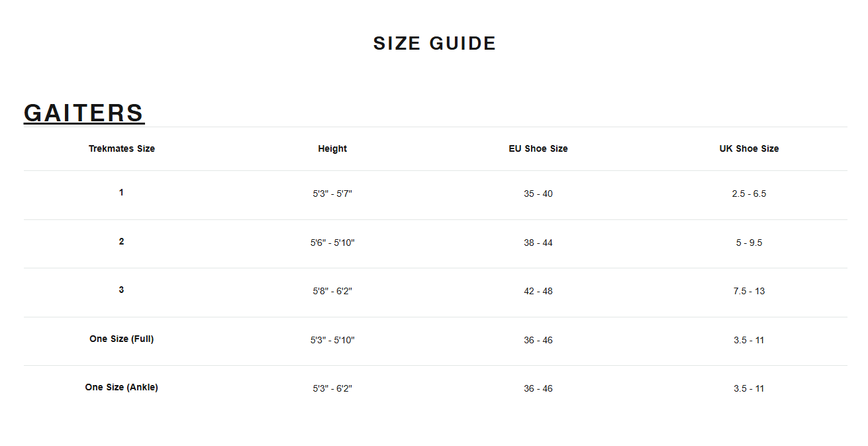
Task: Click the SIZE GUIDE title
Action: [x=434, y=44]
